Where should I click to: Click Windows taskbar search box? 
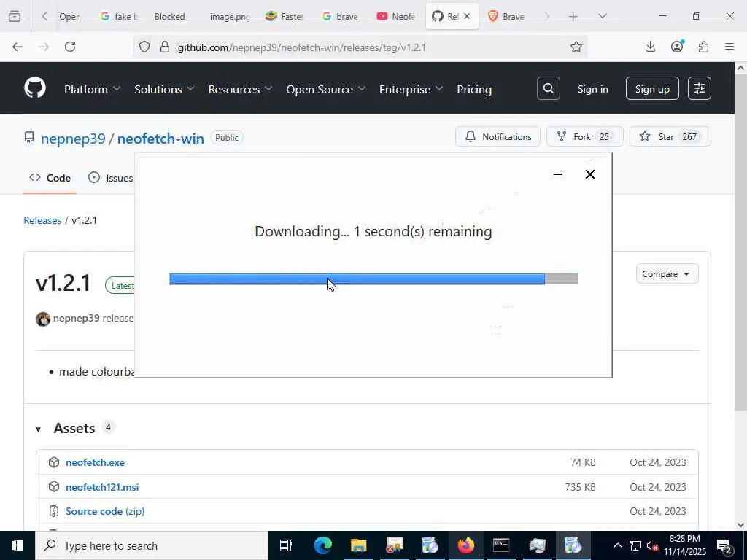coord(152,545)
